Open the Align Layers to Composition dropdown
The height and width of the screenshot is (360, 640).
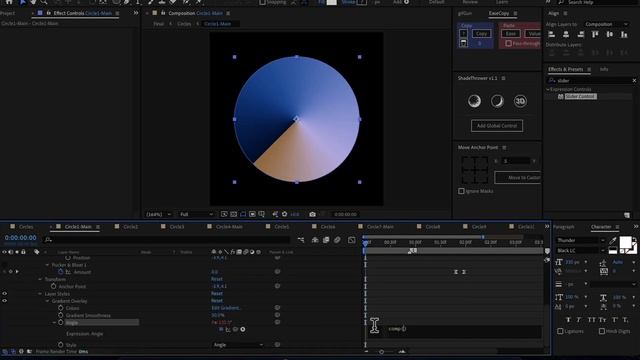click(x=606, y=24)
